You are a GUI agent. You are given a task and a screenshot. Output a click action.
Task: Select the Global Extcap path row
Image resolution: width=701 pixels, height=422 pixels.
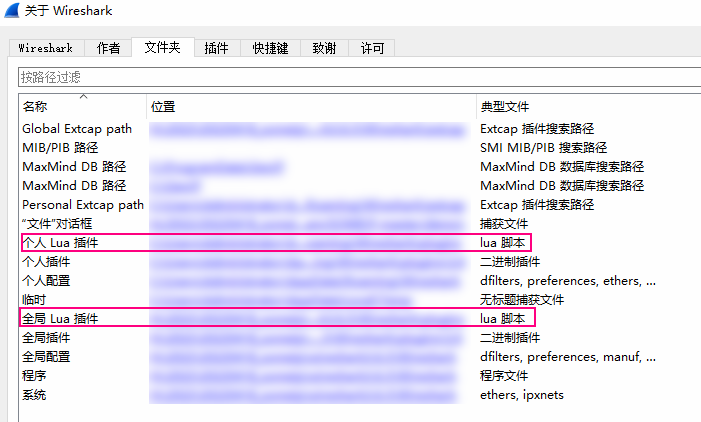click(359, 129)
